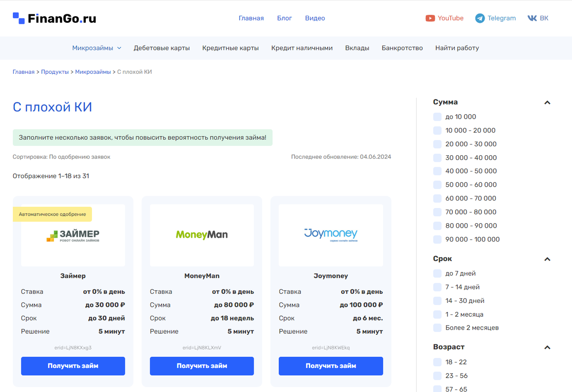Open the Блог menu item
Image resolution: width=572 pixels, height=392 pixels.
pyautogui.click(x=285, y=18)
